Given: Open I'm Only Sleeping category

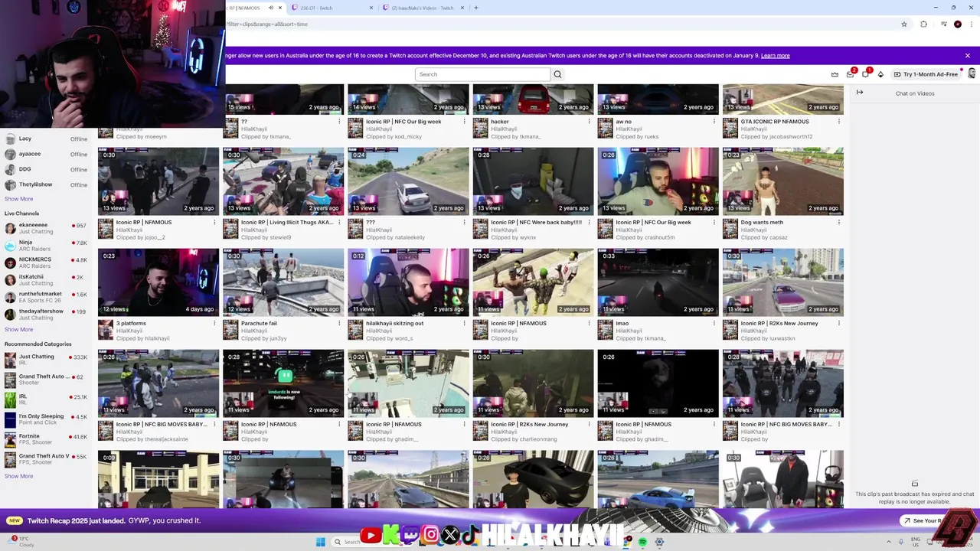Looking at the screenshot, I should (46, 419).
